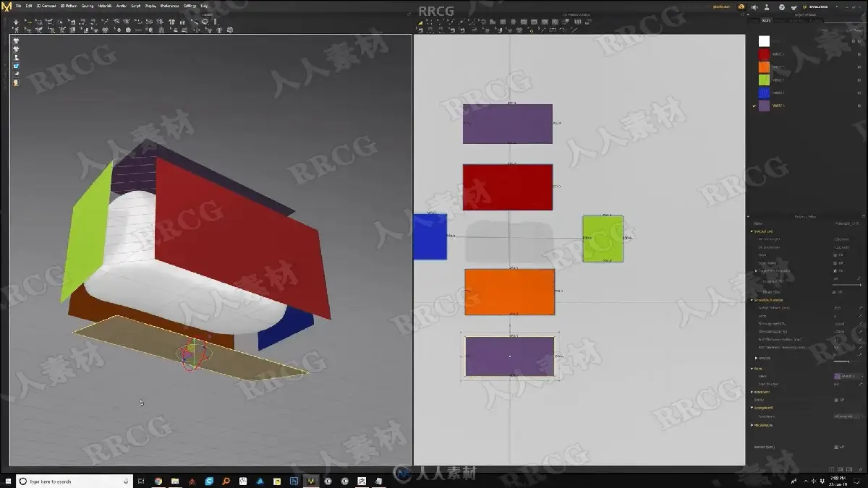
Task: Open the 2D Pattern menu
Action: (x=69, y=6)
